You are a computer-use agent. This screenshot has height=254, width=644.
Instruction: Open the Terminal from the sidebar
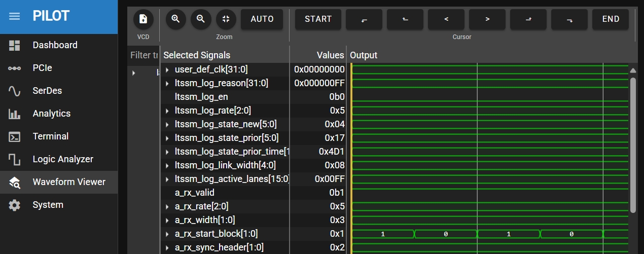click(x=50, y=136)
